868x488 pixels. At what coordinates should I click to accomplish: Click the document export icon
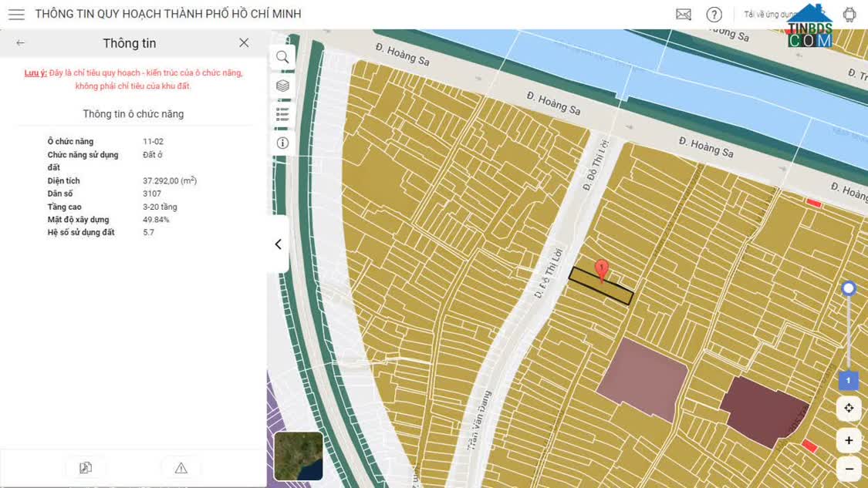point(85,468)
